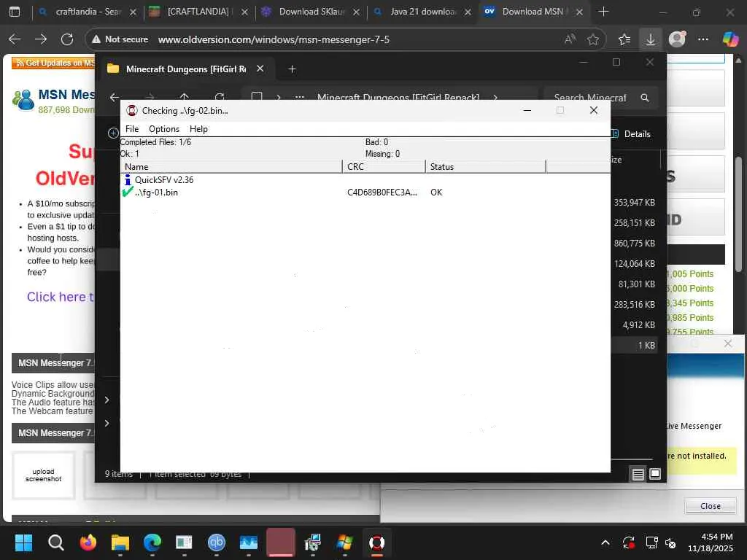Click the webpage vertical scrollbar thumb
Image resolution: width=747 pixels, height=560 pixels.
739,214
